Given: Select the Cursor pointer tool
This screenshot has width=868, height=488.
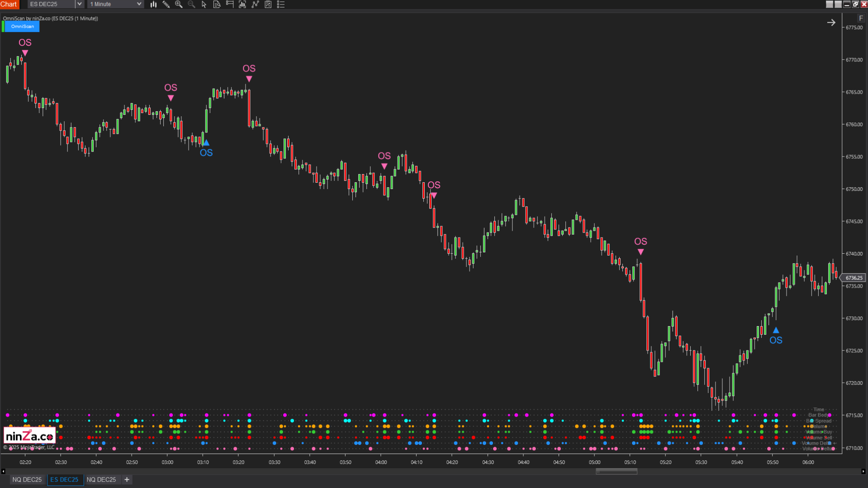Looking at the screenshot, I should coord(204,4).
